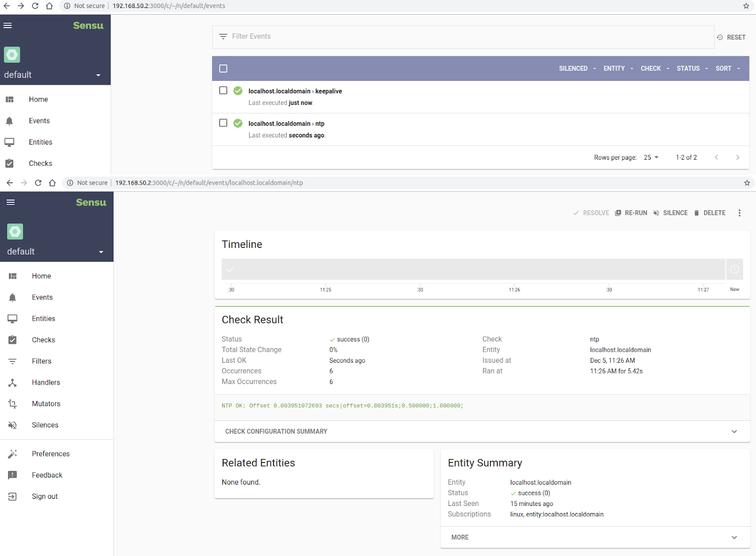Image resolution: width=756 pixels, height=556 pixels.
Task: Select the Entities icon in the sidebar
Action: pos(13,318)
